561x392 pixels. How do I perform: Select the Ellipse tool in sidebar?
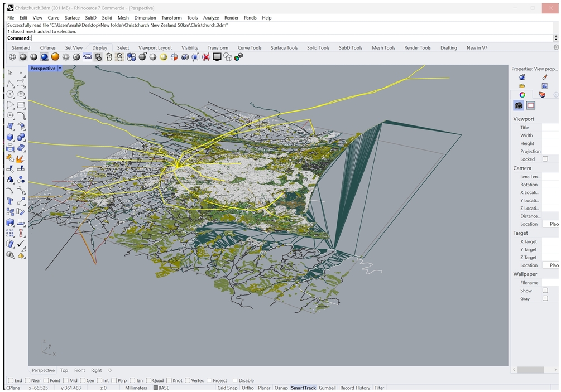tap(21, 94)
